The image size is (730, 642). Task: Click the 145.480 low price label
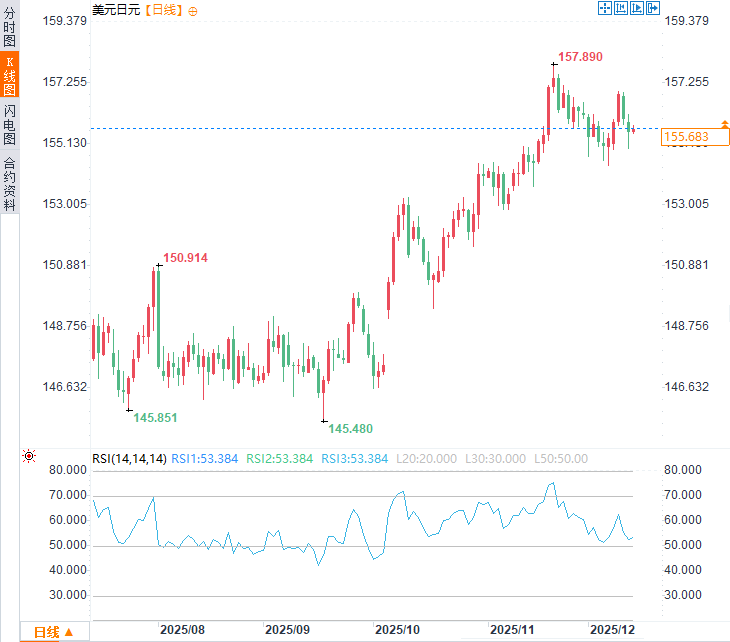(x=351, y=429)
